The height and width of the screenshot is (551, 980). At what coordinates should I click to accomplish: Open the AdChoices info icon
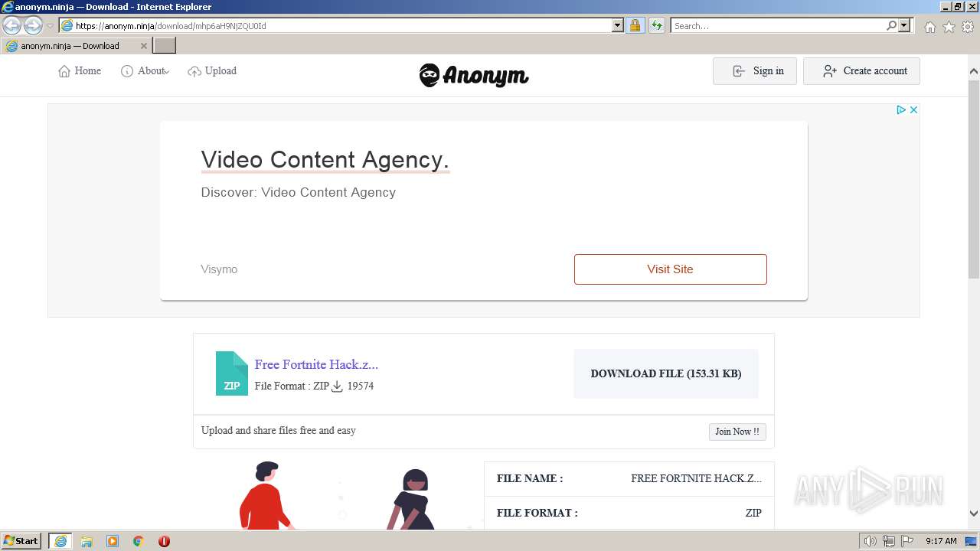tap(901, 110)
